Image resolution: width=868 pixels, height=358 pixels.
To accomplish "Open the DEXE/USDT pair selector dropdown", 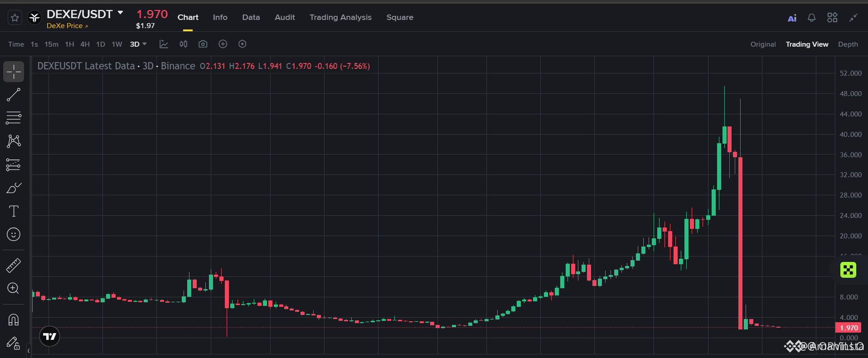I will (121, 13).
